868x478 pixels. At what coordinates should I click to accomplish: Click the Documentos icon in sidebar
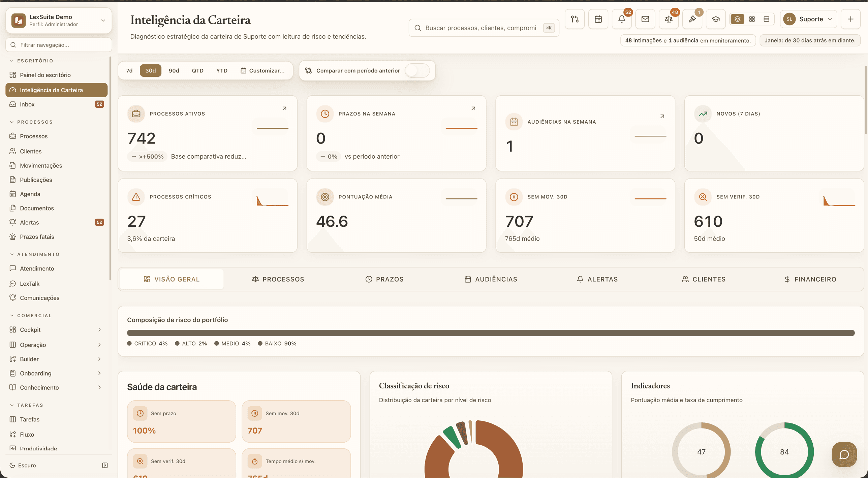point(13,208)
